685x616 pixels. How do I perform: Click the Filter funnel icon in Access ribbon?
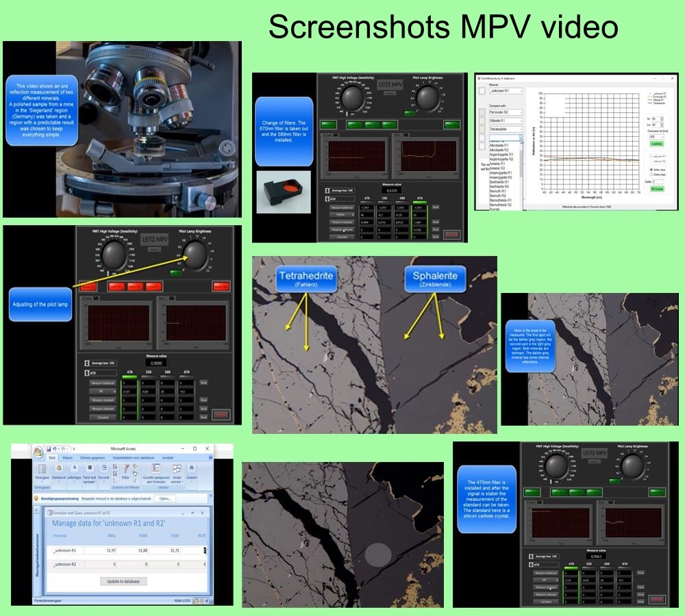tap(125, 469)
